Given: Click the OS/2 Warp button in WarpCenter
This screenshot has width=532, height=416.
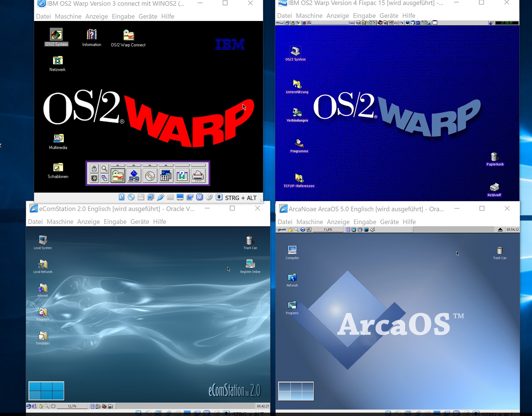Looking at the screenshot, I should pyautogui.click(x=280, y=23).
